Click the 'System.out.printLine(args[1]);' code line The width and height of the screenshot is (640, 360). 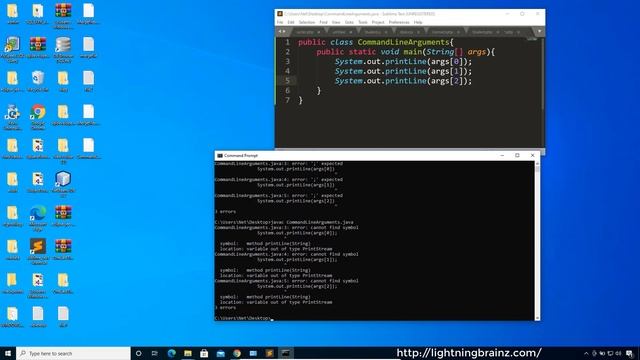[x=403, y=71]
